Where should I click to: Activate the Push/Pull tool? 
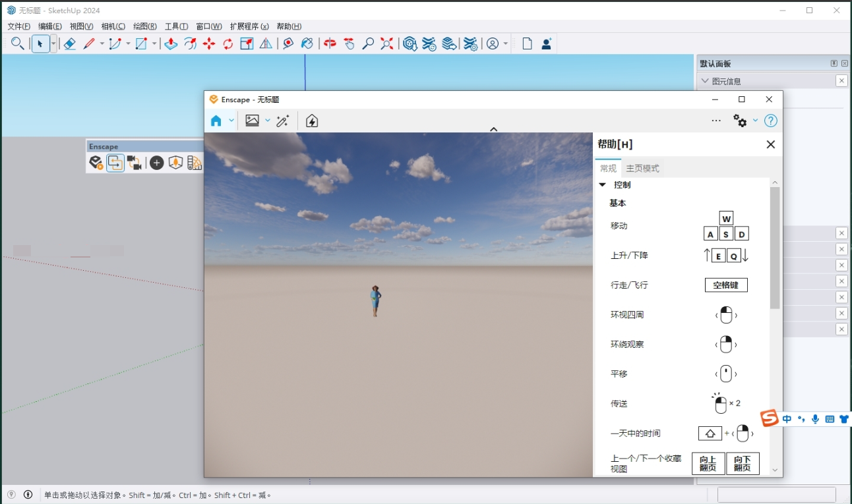point(171,43)
